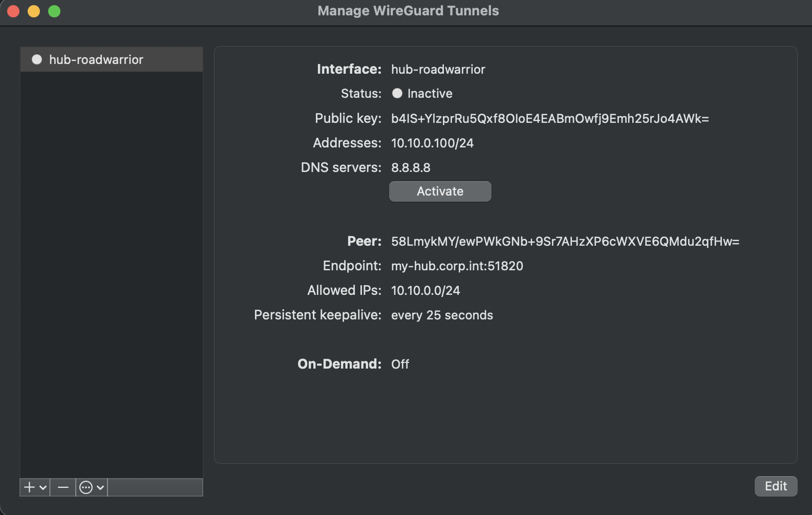Click the Inactive status indicator dot

(x=397, y=93)
